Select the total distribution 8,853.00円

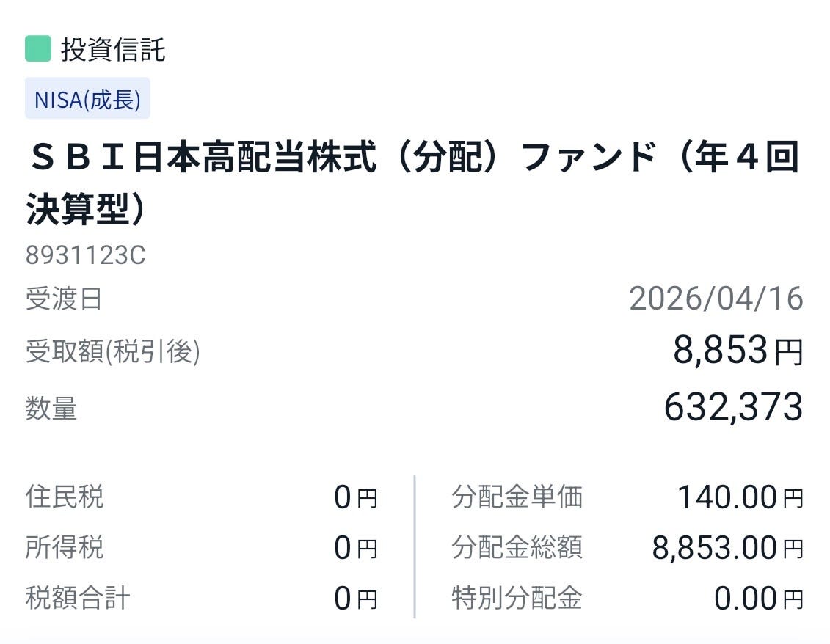[728, 548]
